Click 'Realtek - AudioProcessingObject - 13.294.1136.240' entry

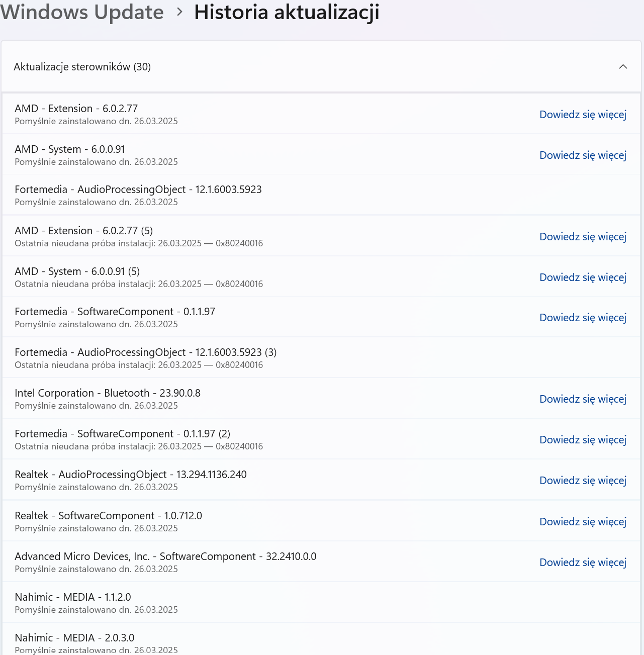(x=321, y=480)
